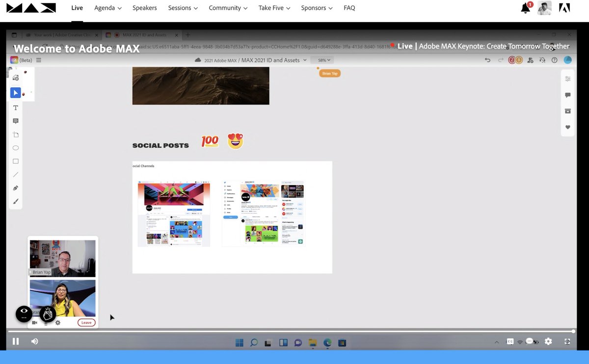Click the heart-eyes emoji sticker
Image resolution: width=589 pixels, height=364 pixels.
click(236, 141)
